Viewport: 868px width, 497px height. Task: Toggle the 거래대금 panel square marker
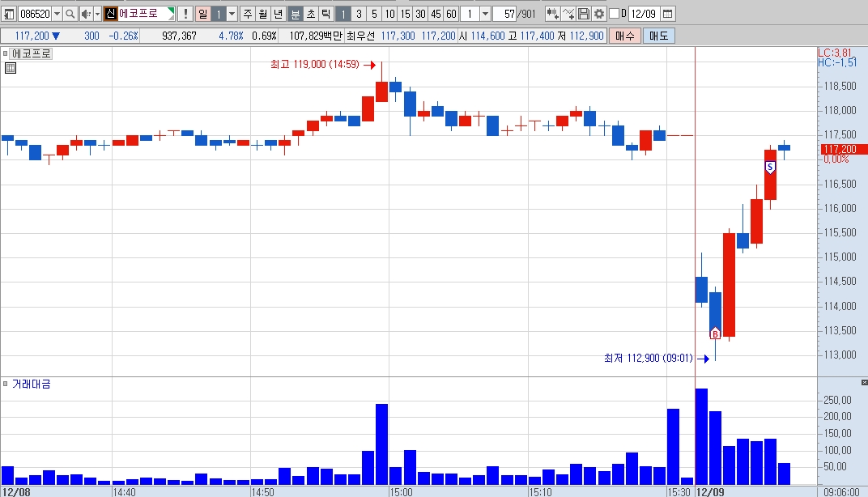tap(5, 384)
